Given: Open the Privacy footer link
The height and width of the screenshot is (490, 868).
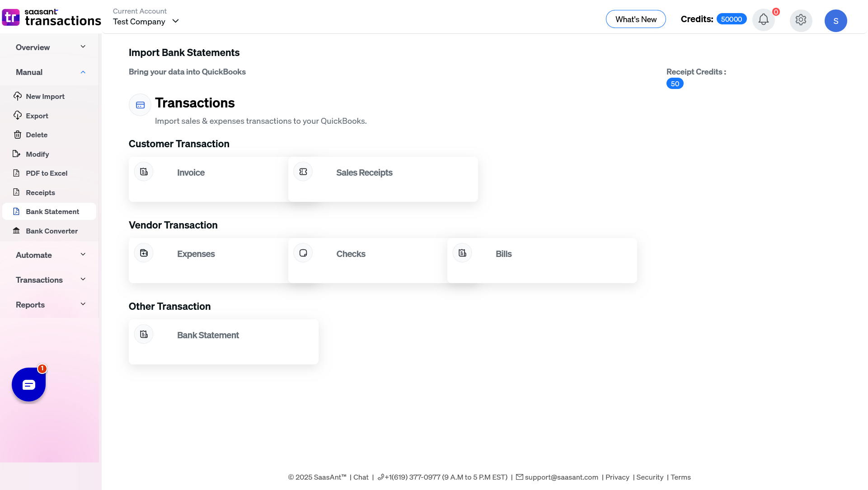Looking at the screenshot, I should [617, 477].
